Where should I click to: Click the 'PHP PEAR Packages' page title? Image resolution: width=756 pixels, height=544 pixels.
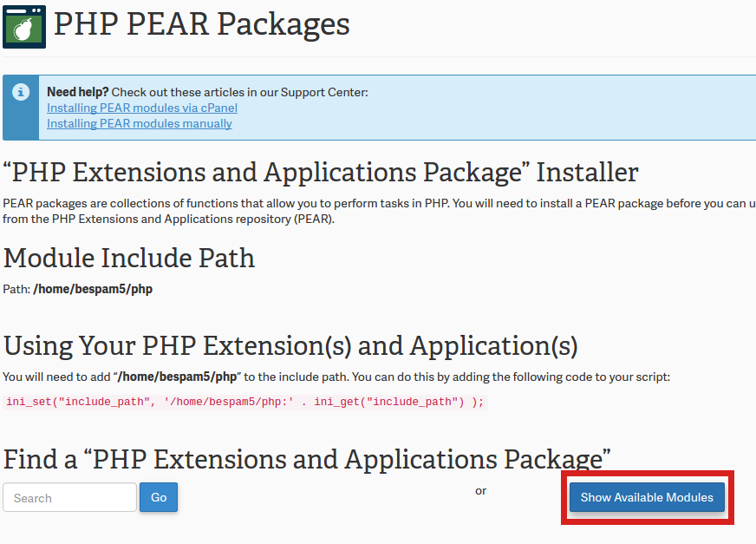201,24
